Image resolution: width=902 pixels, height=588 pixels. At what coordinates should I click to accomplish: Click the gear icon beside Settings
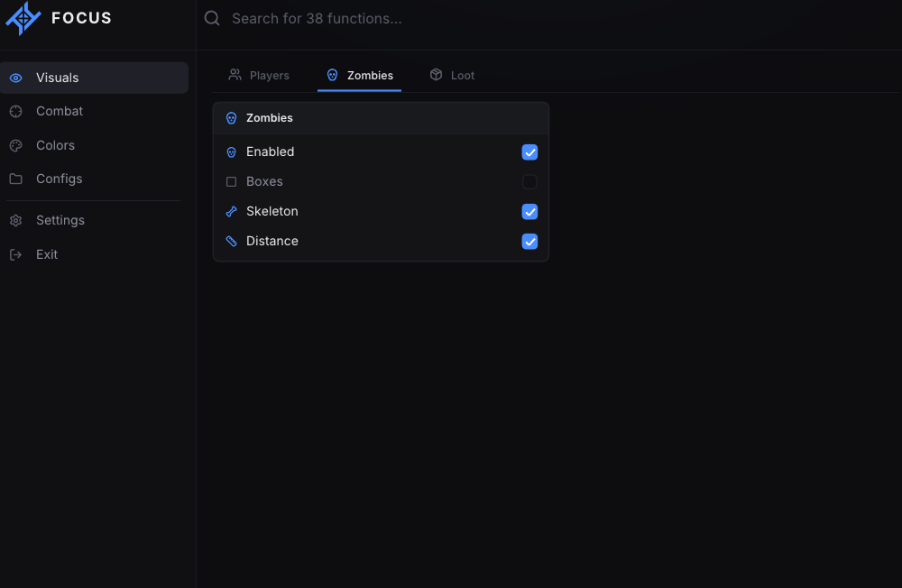tap(16, 220)
